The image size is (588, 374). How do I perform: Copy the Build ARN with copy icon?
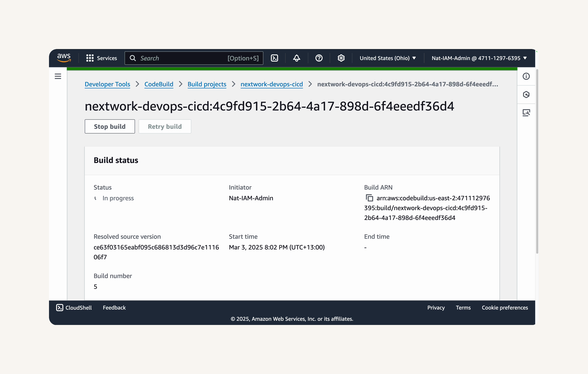point(369,198)
